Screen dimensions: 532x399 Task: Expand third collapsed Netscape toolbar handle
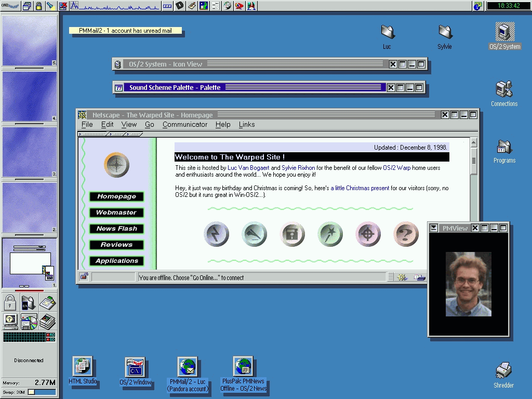tap(135, 134)
